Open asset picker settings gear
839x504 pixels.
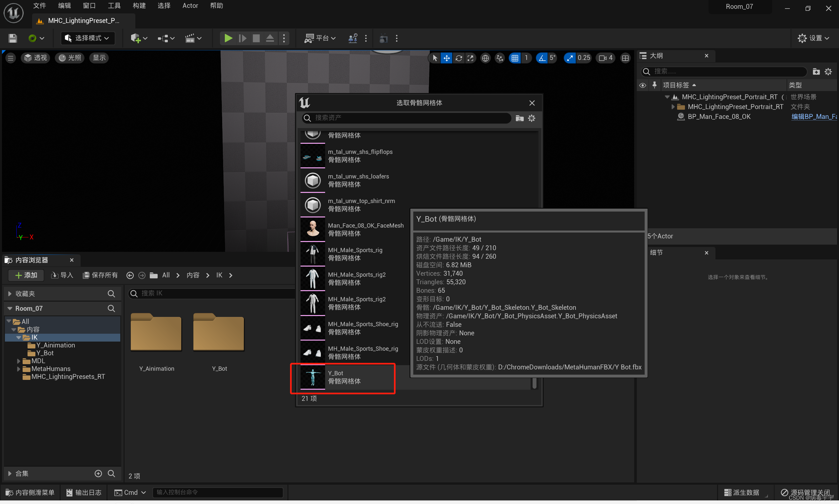point(532,118)
